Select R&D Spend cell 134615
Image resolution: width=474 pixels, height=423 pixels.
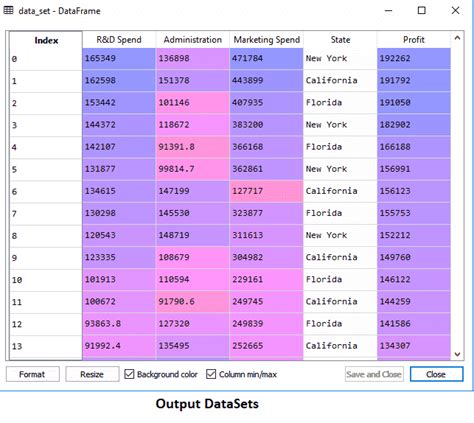click(x=119, y=191)
